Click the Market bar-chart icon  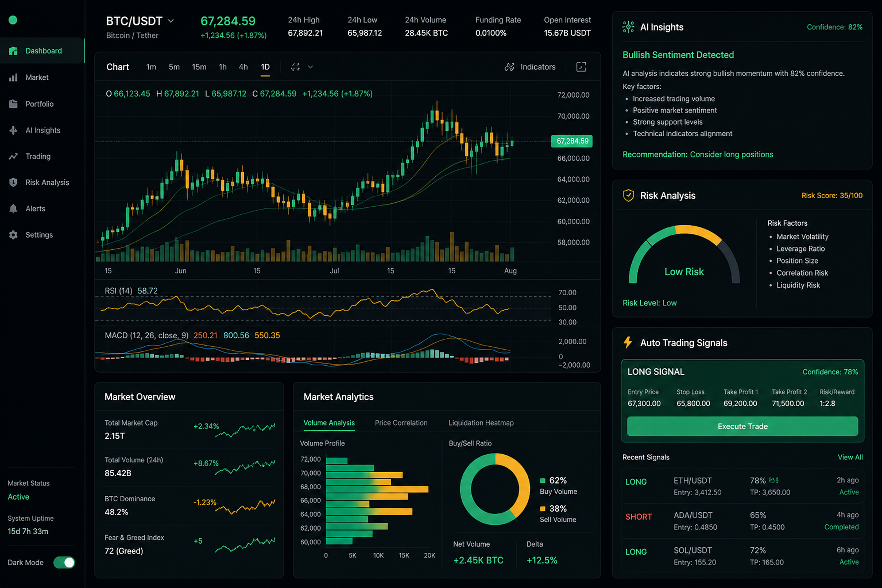[x=13, y=77]
